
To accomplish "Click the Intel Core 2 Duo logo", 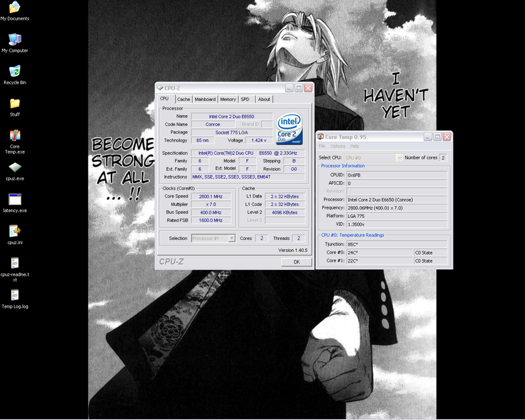I will click(x=289, y=129).
